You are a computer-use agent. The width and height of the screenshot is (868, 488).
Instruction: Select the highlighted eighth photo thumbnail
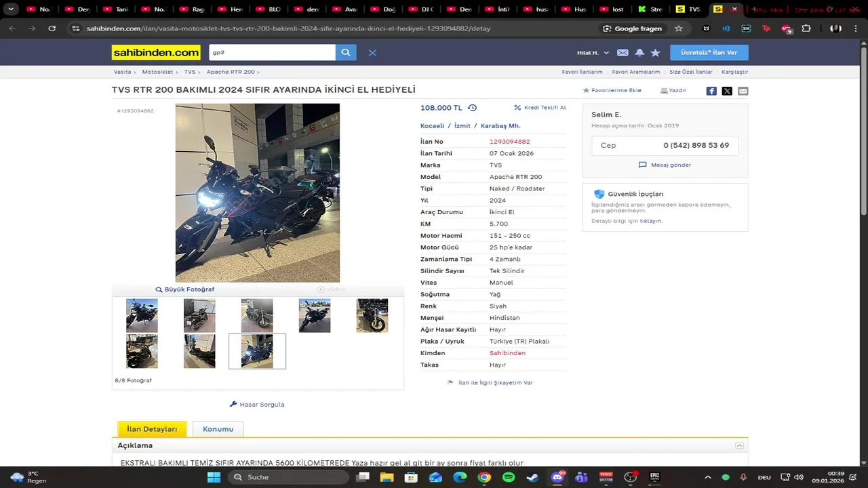click(257, 351)
